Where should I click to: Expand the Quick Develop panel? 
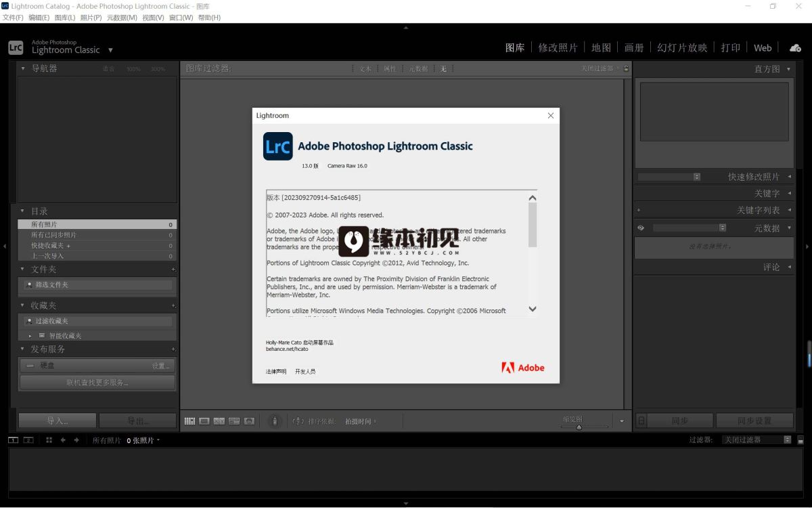tap(789, 177)
